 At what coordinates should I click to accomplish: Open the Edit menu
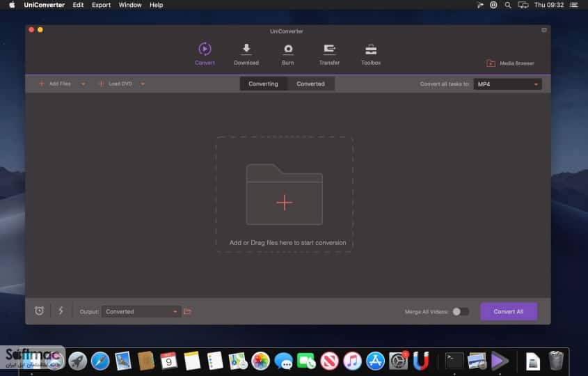point(78,5)
